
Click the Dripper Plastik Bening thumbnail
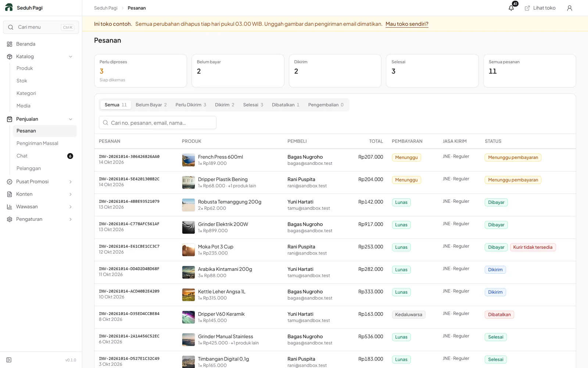click(189, 183)
